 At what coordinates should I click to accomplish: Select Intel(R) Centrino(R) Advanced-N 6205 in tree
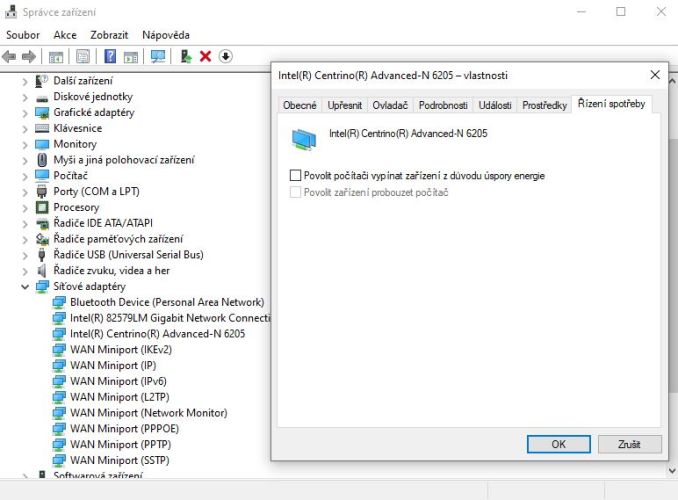(x=157, y=334)
